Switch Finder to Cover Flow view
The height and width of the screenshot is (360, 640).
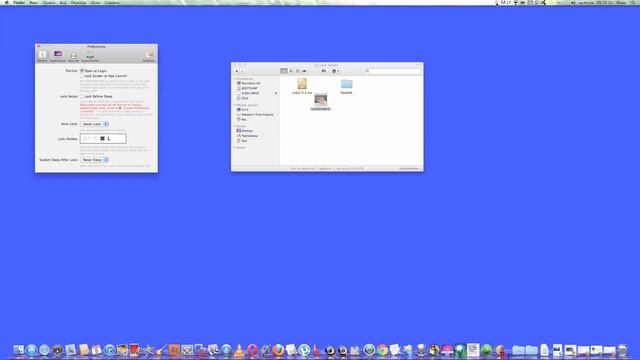pos(304,71)
